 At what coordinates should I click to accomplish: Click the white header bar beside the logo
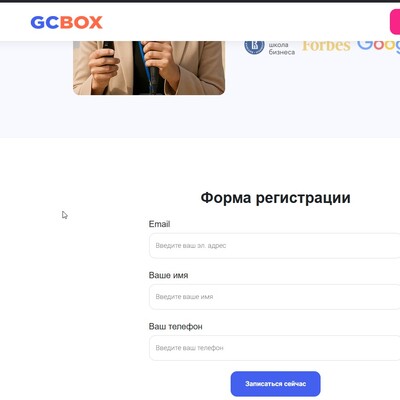pyautogui.click(x=233, y=22)
